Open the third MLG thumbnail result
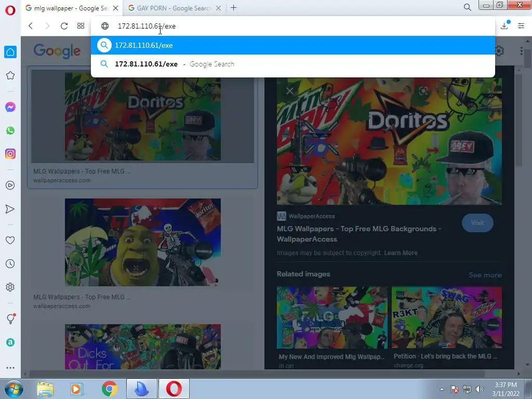 coord(143,347)
